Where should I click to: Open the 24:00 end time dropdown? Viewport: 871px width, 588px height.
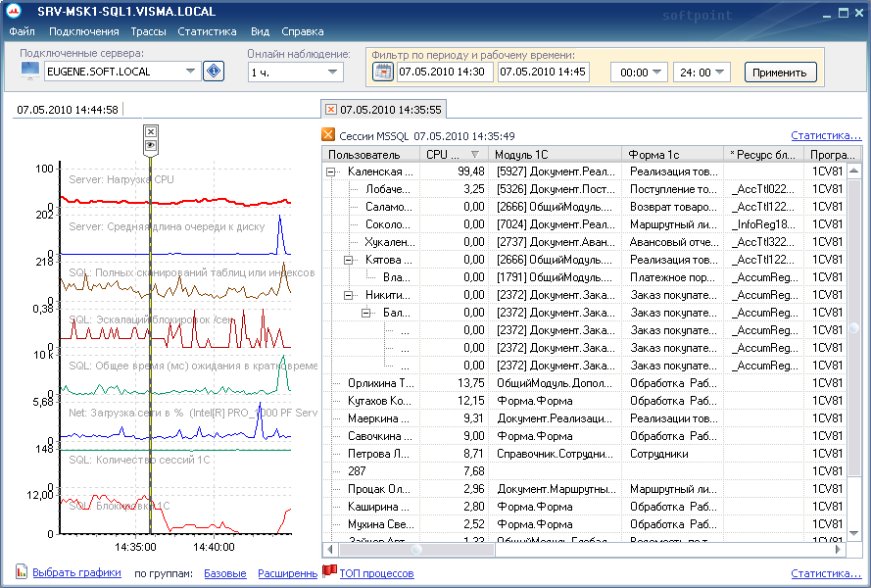click(x=720, y=73)
